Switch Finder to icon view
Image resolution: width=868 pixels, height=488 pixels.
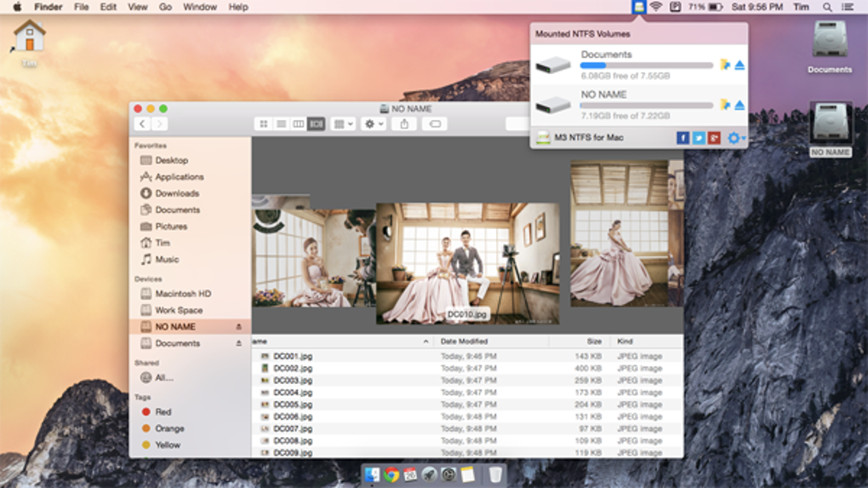(264, 124)
